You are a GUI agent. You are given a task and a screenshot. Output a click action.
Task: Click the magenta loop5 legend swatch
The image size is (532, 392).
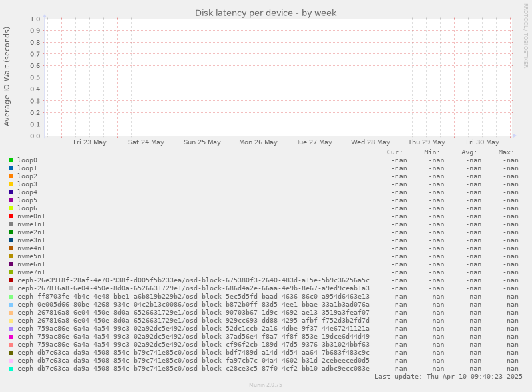click(x=11, y=200)
